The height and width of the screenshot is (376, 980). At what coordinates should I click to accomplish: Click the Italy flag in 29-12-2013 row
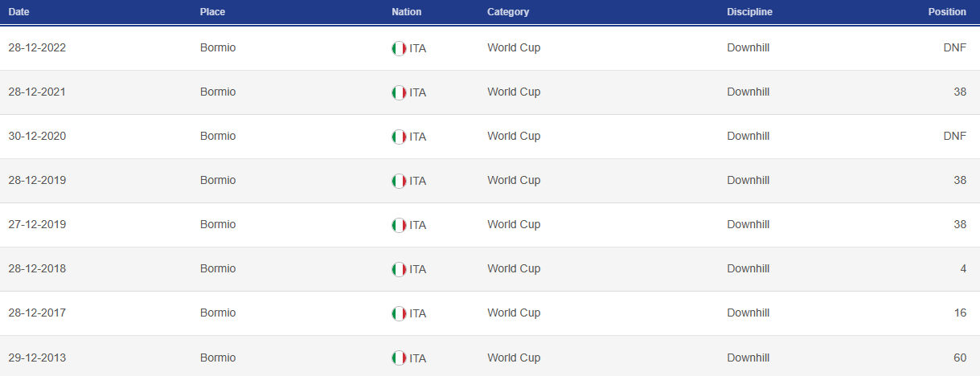399,358
